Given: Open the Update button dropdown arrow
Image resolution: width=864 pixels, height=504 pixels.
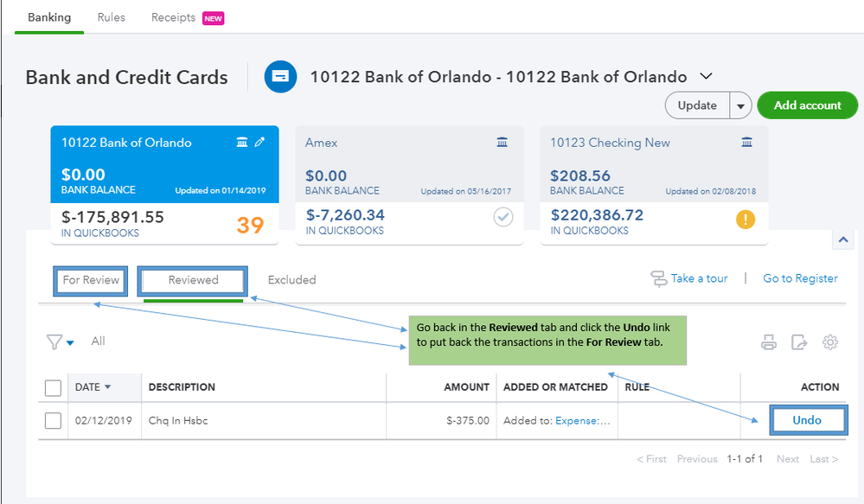Looking at the screenshot, I should [739, 106].
